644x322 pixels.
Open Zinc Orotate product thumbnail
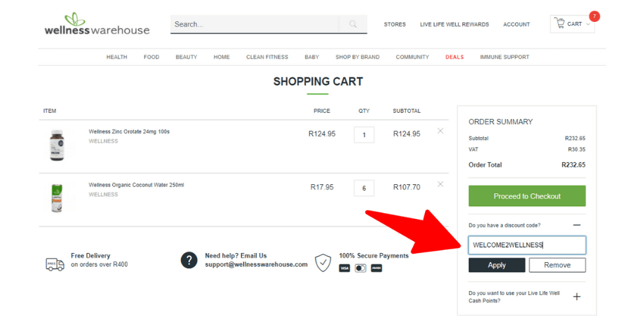pyautogui.click(x=57, y=146)
